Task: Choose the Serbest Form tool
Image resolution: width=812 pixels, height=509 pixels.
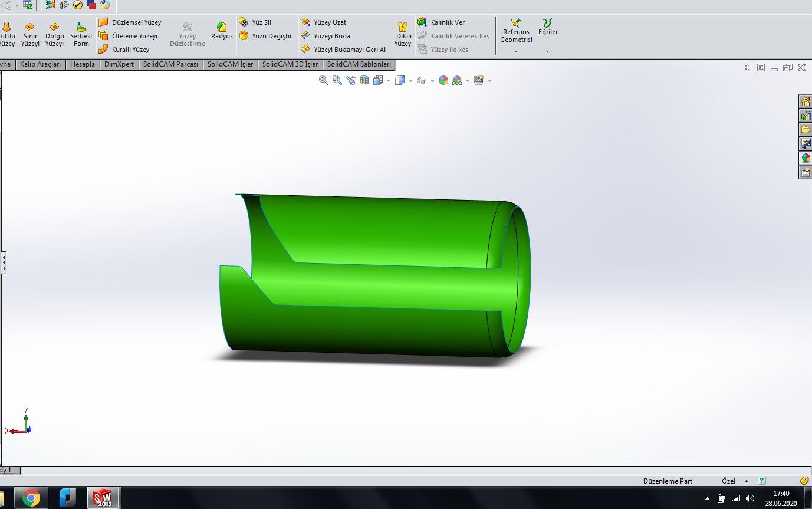Action: point(81,35)
